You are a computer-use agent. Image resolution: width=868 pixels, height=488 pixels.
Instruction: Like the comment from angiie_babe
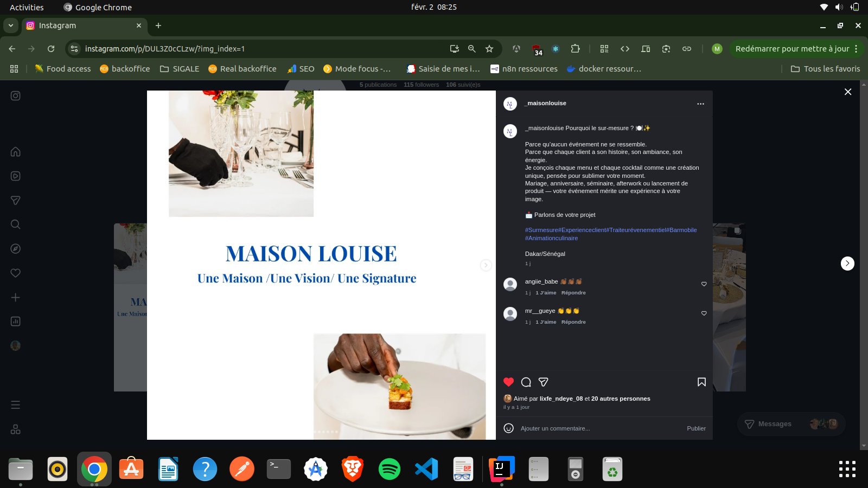[704, 284]
